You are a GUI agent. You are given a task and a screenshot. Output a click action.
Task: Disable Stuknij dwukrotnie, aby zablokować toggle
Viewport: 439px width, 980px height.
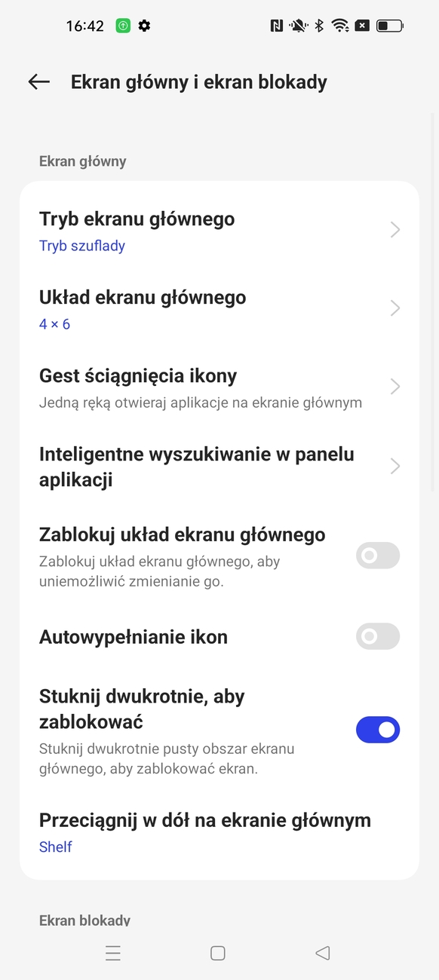pyautogui.click(x=378, y=730)
